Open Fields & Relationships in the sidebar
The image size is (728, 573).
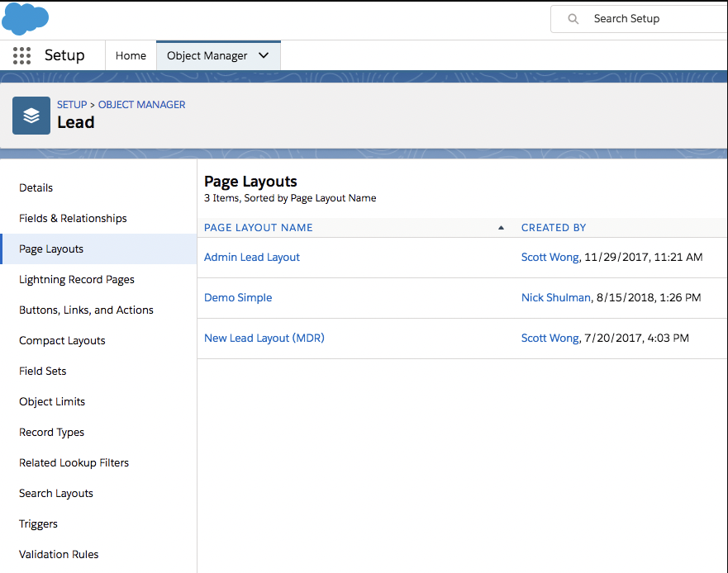73,218
